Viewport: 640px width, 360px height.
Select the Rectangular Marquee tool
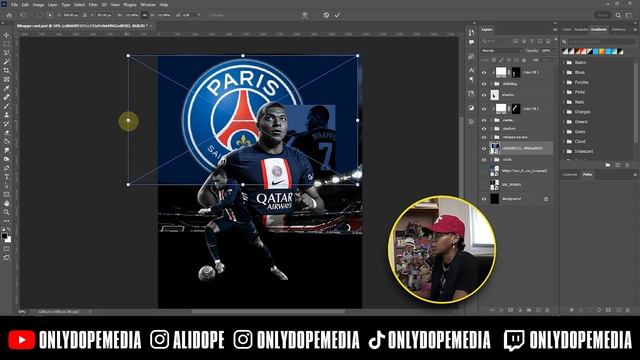pos(7,44)
